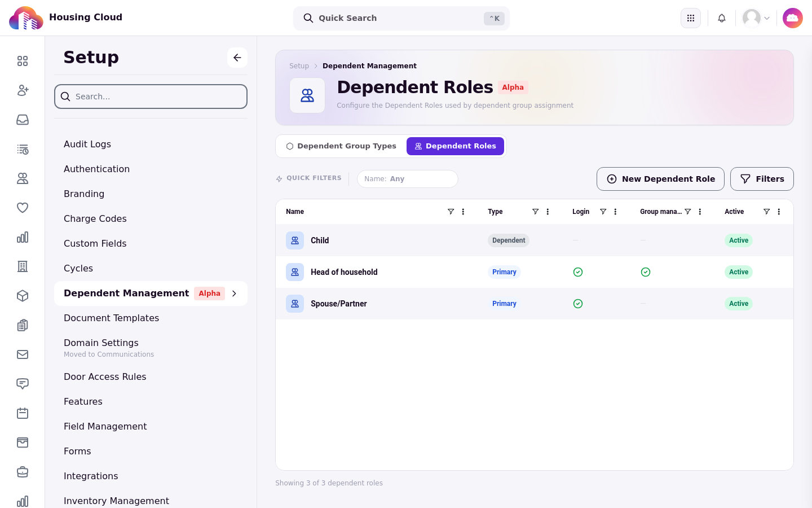Click the add-user icon in left rail

point(23,90)
